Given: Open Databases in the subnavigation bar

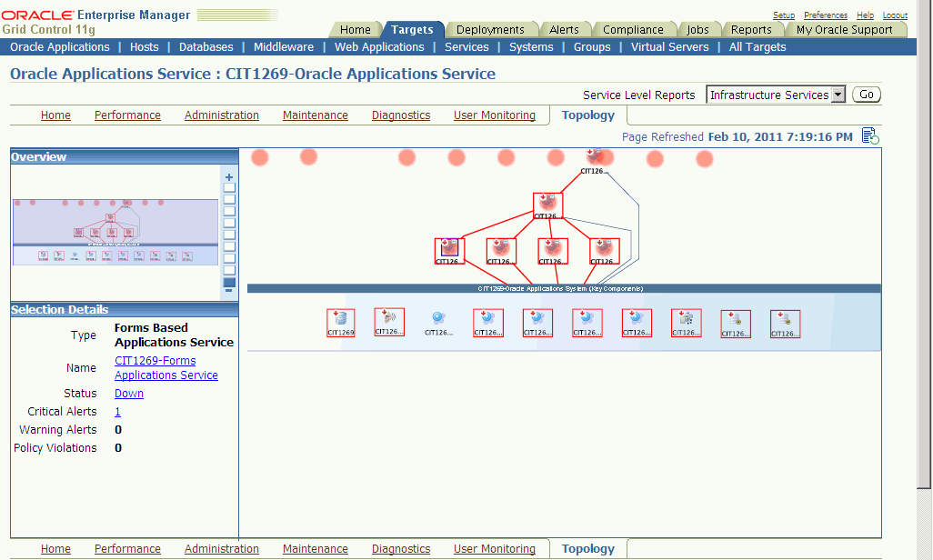Looking at the screenshot, I should point(206,47).
